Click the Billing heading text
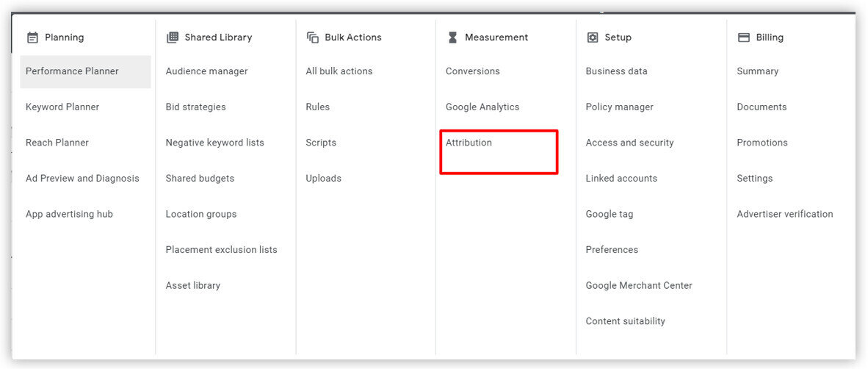Viewport: 868px width, 369px height. (770, 37)
